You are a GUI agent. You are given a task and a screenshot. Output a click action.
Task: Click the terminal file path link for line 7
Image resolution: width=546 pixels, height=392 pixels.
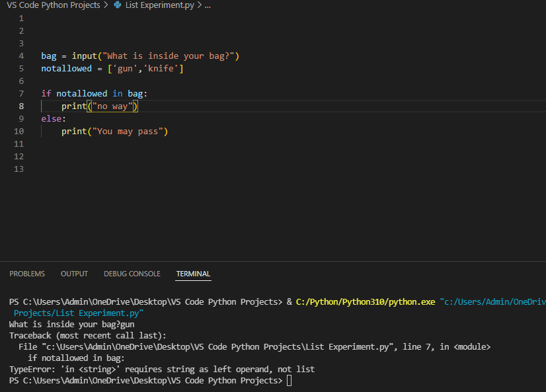click(217, 347)
